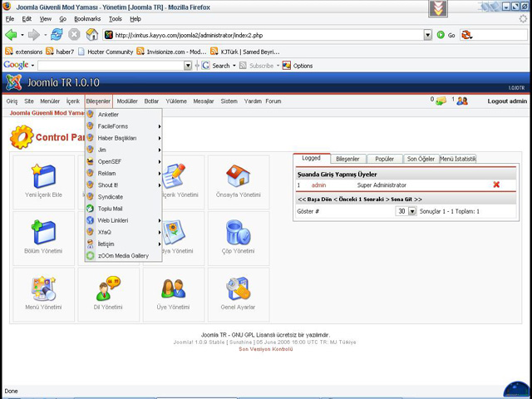
Task: Open the Sistem menu
Action: (x=229, y=101)
